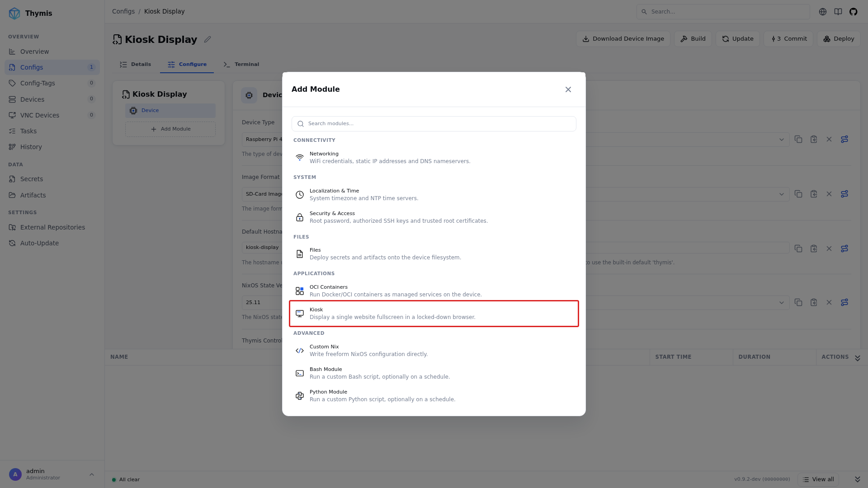Click the Configs breadcrumb link
868x488 pixels.
(x=123, y=11)
